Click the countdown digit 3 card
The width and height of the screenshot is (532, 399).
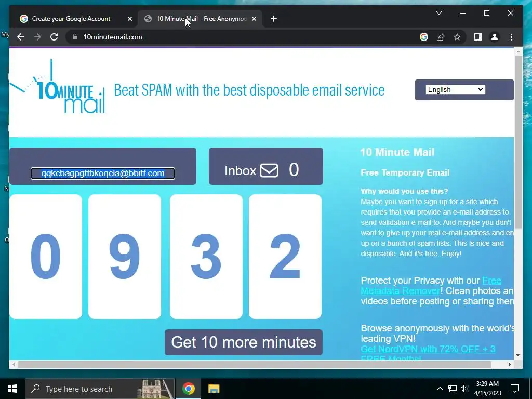(x=206, y=257)
